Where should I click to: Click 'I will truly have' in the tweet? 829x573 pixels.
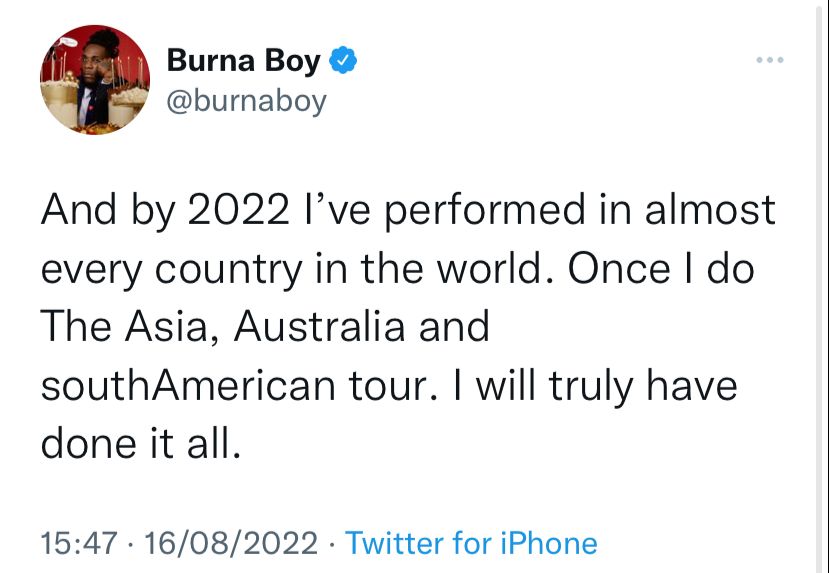coord(595,385)
